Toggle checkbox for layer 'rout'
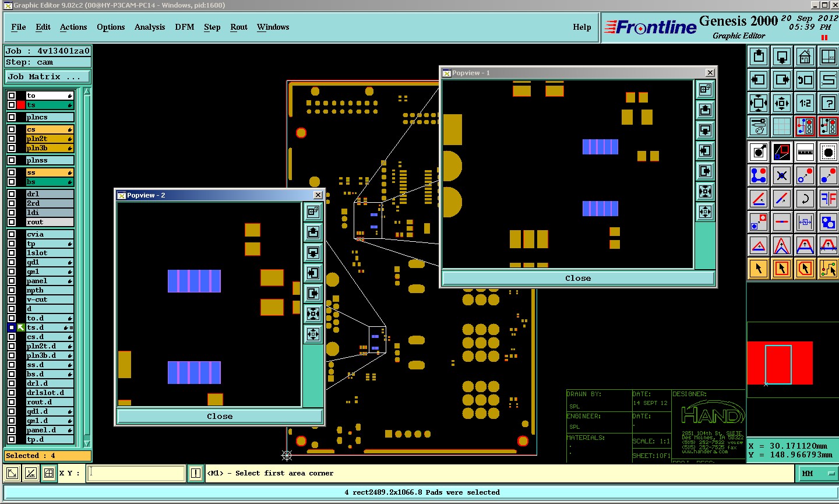Screen dimensions: 839x504 pyautogui.click(x=11, y=222)
